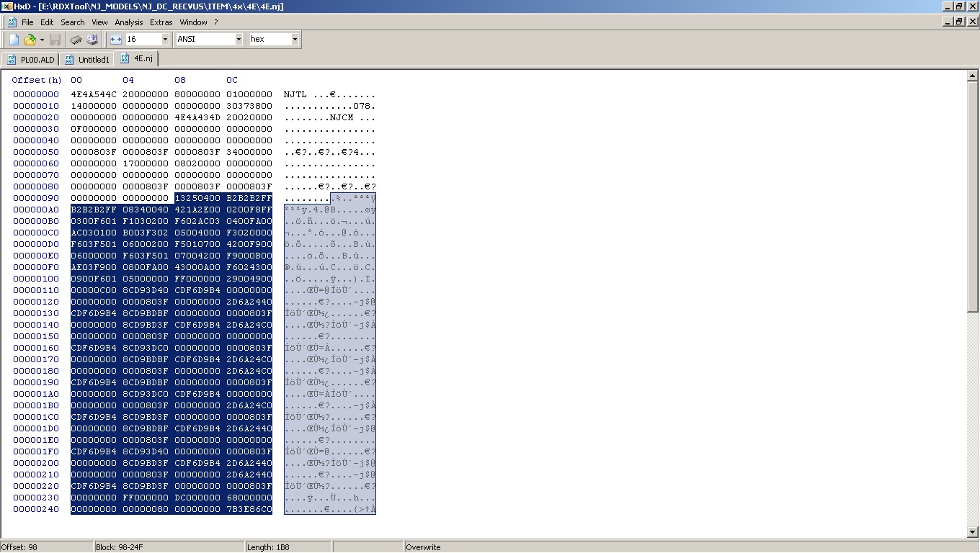Image resolution: width=980 pixels, height=553 pixels.
Task: Click hex value 29004900 in row 00000100
Action: (249, 279)
